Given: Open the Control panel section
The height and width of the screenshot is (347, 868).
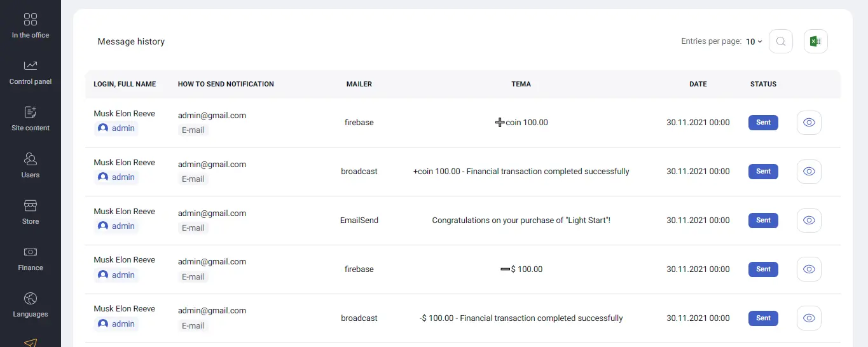Looking at the screenshot, I should pos(31,72).
